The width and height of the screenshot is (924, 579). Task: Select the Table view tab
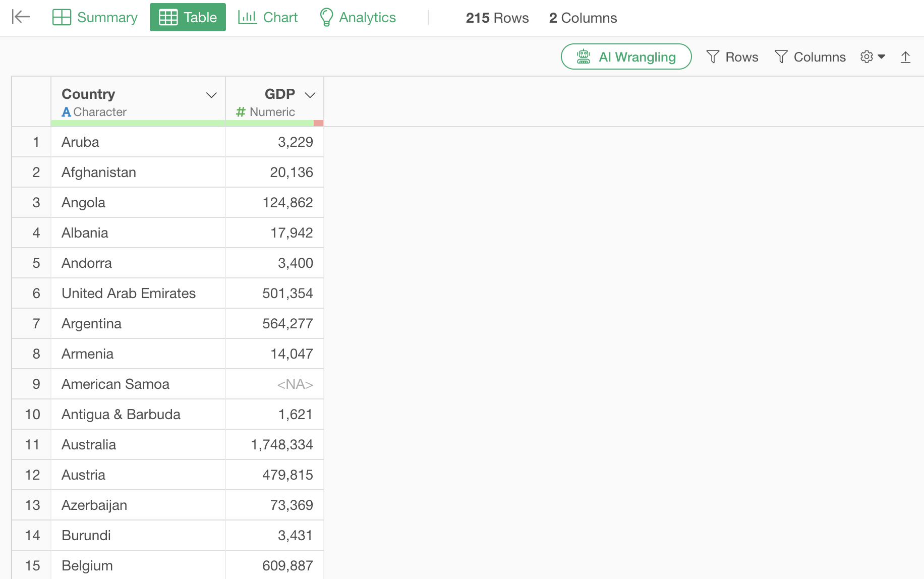[188, 17]
